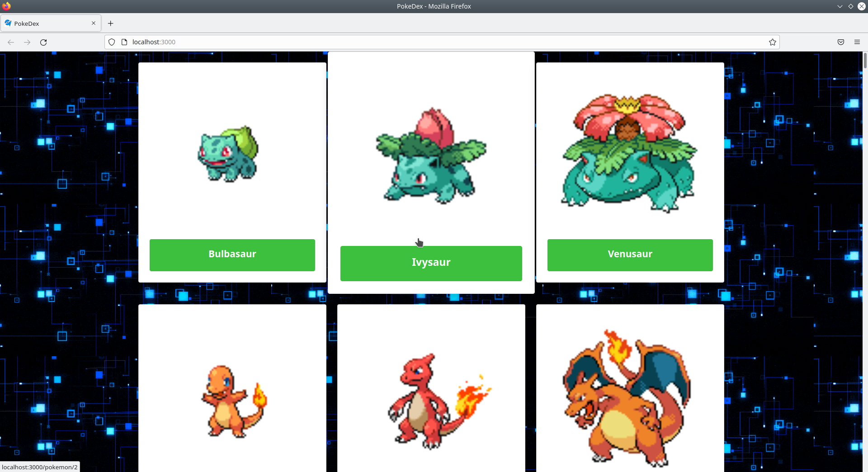Click the title bar maximize diamond
Image resolution: width=868 pixels, height=472 pixels.
click(851, 6)
